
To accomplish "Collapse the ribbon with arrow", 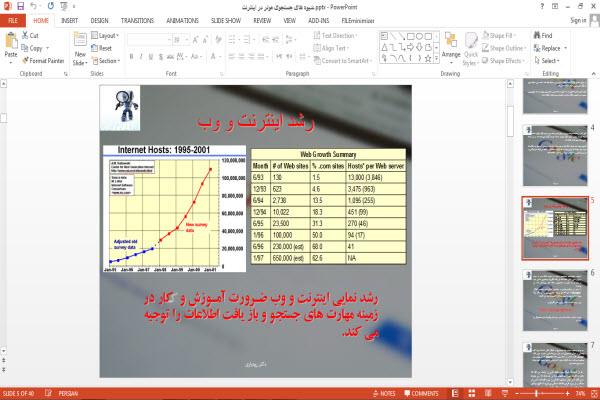I will (x=593, y=73).
